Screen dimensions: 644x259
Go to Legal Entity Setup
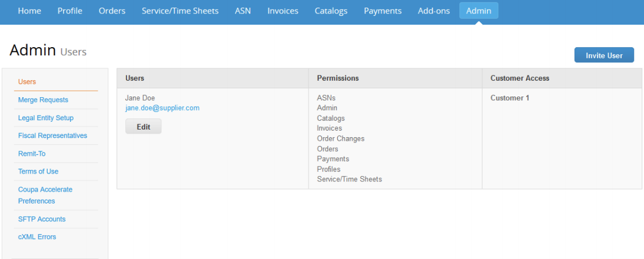[x=46, y=118]
